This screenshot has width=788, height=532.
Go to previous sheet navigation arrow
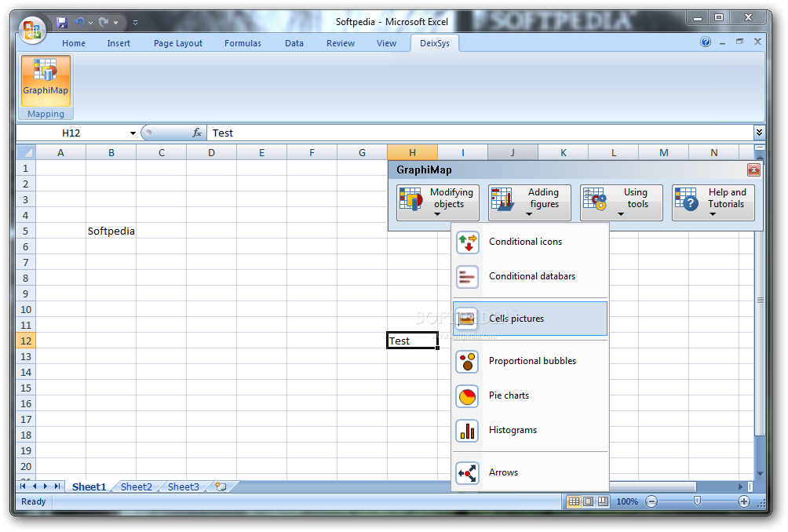pos(35,486)
